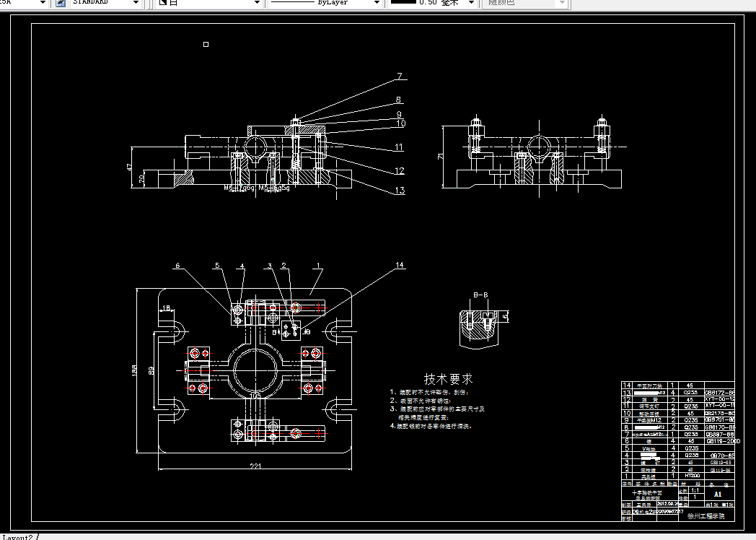Select balloon number 9 in the section view
This screenshot has height=540, width=756.
[x=399, y=114]
